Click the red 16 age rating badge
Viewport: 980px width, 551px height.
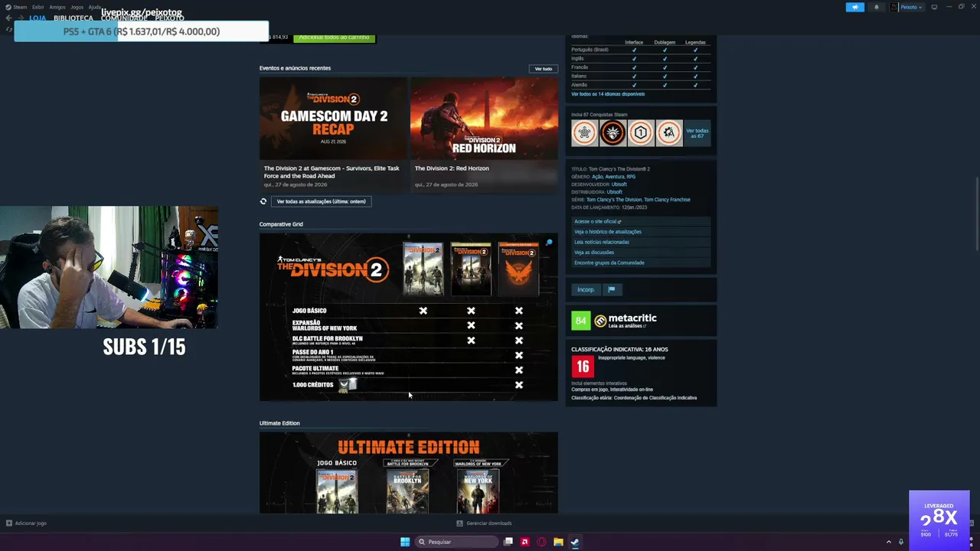pyautogui.click(x=583, y=367)
